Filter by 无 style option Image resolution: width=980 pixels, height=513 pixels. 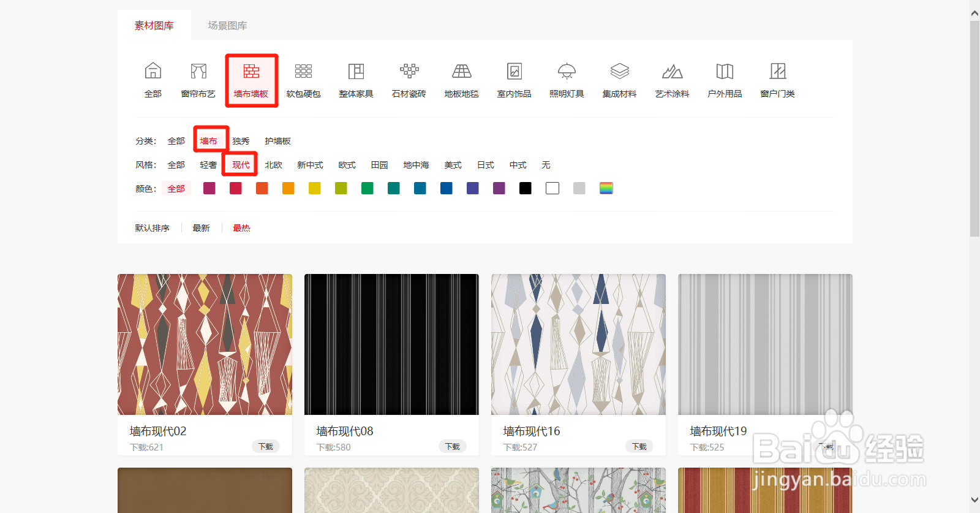(x=546, y=165)
